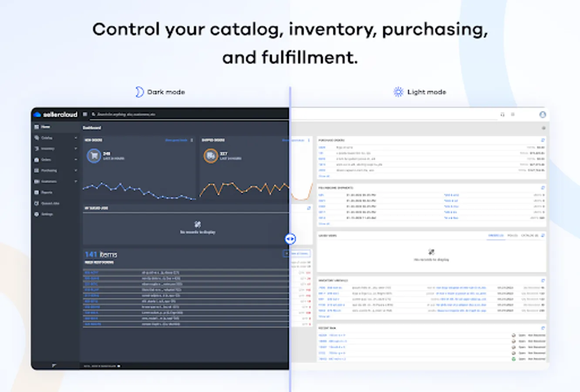Refresh the Saved Views widget
This screenshot has width=580, height=392.
point(543,236)
